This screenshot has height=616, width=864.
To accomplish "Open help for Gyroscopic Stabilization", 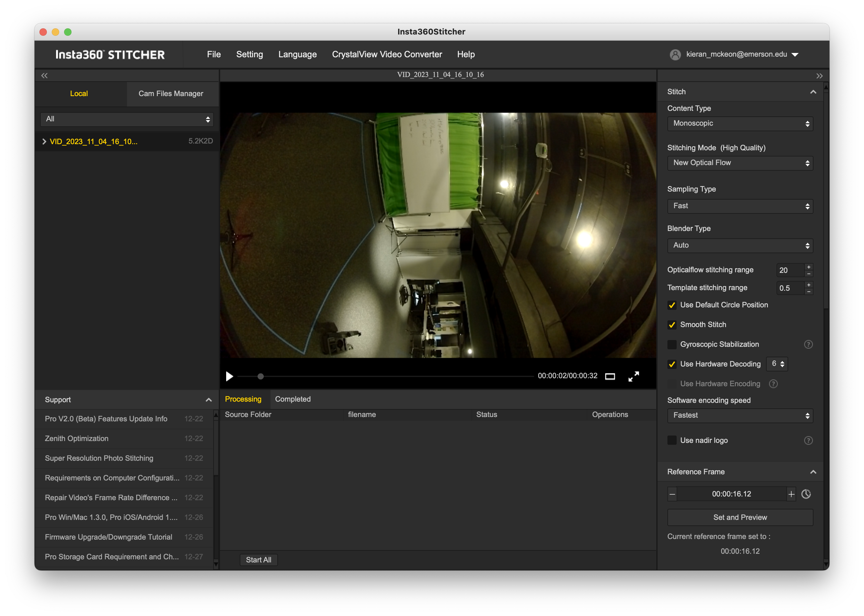I will (808, 344).
